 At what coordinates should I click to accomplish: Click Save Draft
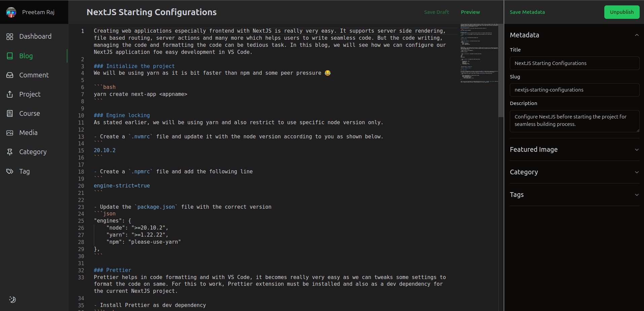(437, 12)
